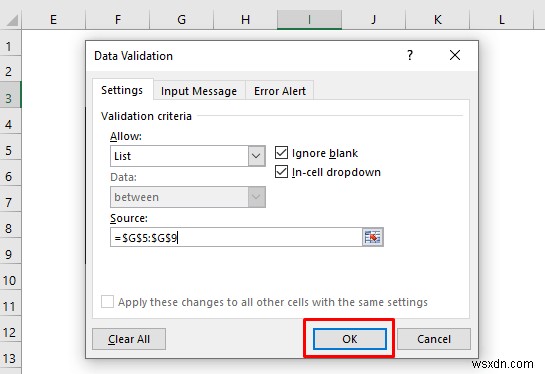Screen dimensions: 545x374
Task: Click the help question mark in Data Validation
Action: tap(410, 55)
